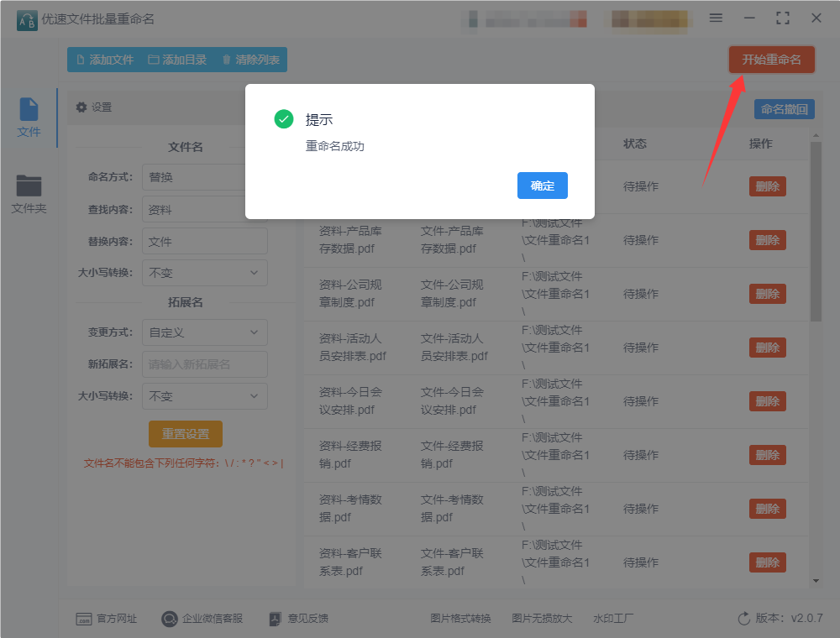Select the 文件-活动人员安排表.pdf new name cell
840x638 pixels.
tap(454, 348)
